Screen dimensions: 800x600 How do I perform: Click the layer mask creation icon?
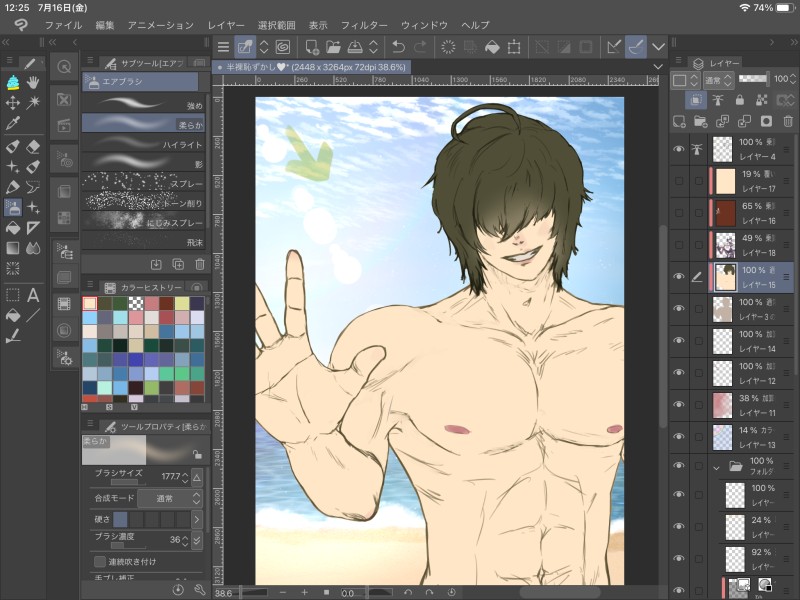766,121
